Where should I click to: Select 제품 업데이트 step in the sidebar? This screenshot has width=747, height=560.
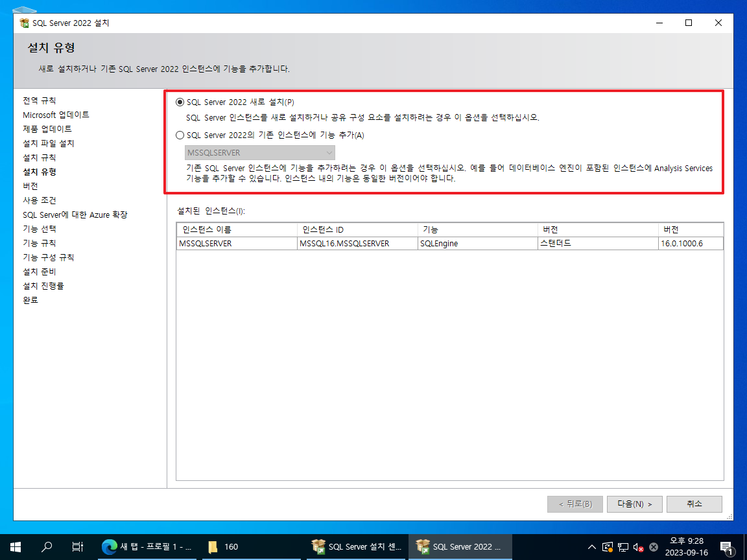[47, 129]
